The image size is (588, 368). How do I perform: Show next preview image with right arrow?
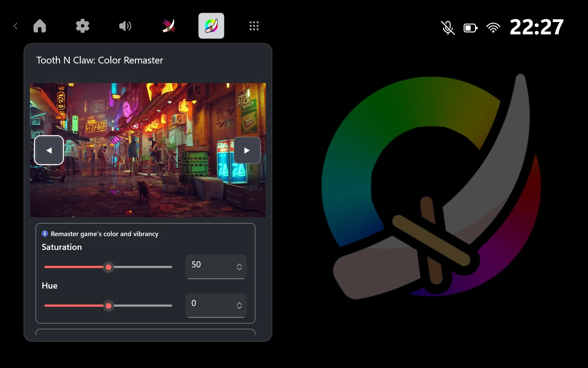coord(247,150)
